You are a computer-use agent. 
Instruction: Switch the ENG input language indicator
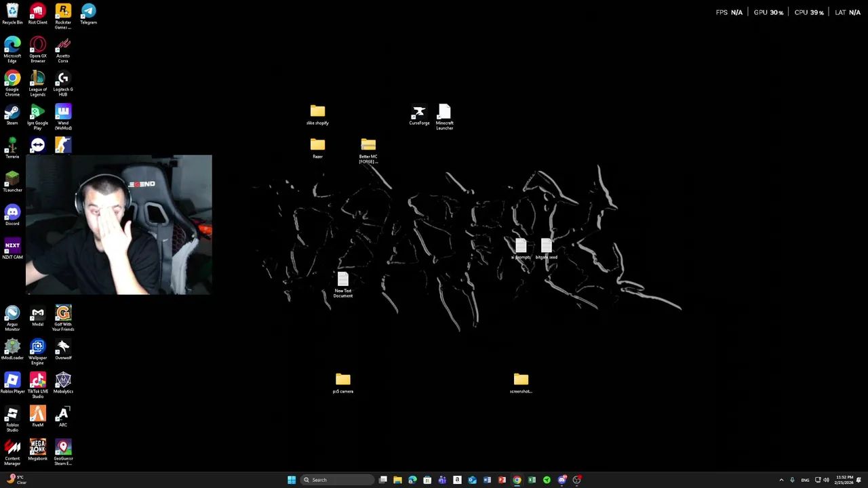click(x=805, y=480)
